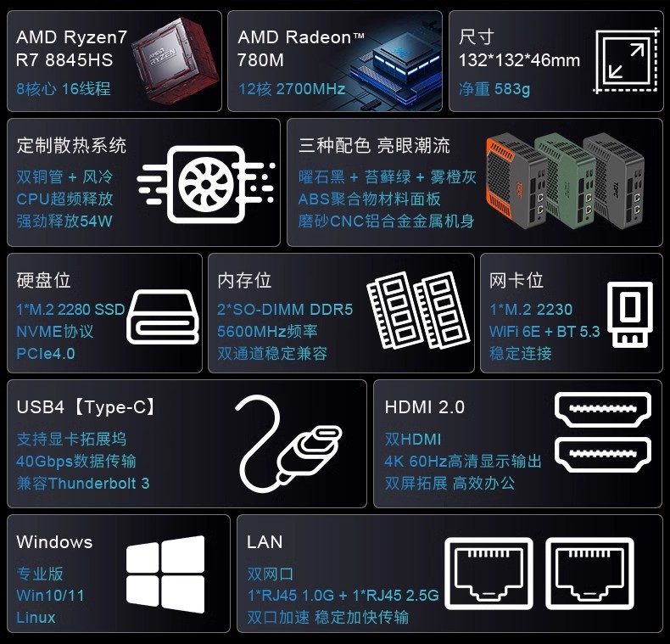Viewport: 670px width, 644px height.
Task: Click the Windows logo icon
Action: pyautogui.click(x=165, y=574)
